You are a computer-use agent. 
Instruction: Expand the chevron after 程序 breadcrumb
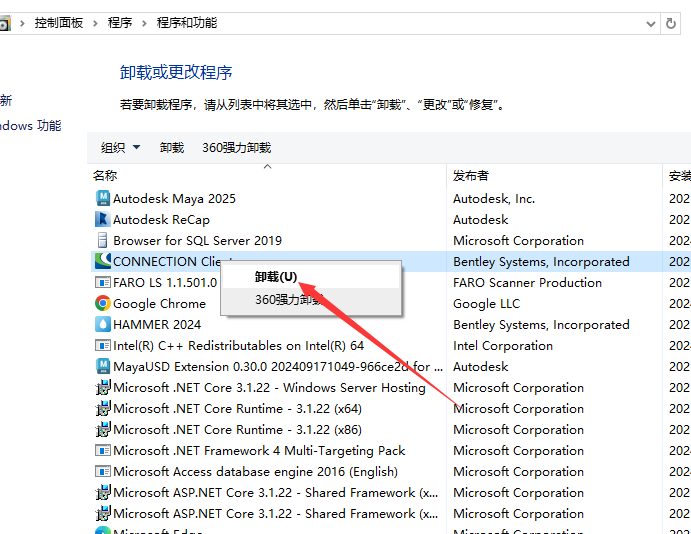[144, 23]
